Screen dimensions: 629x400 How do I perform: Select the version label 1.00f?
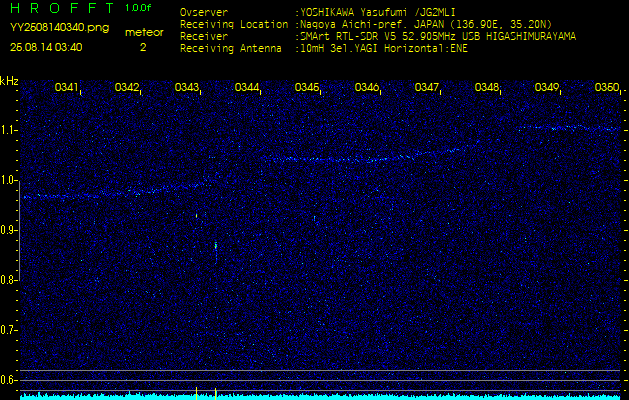click(x=138, y=8)
